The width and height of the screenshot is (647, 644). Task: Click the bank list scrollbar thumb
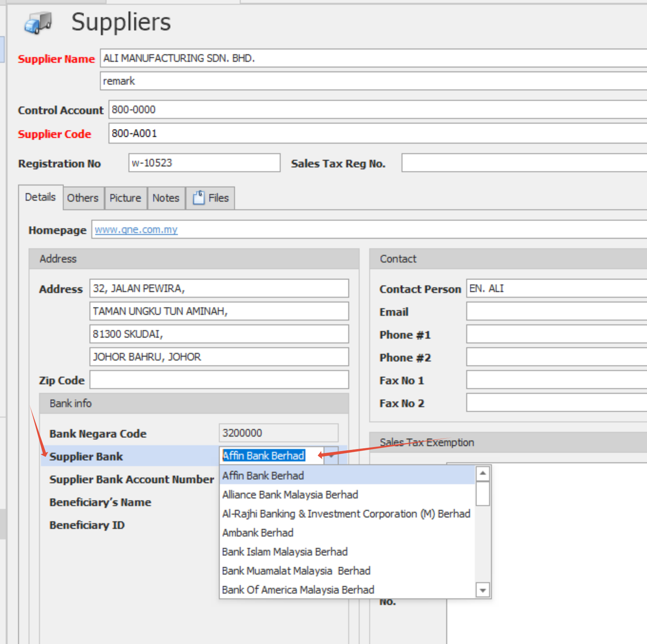coord(483,494)
